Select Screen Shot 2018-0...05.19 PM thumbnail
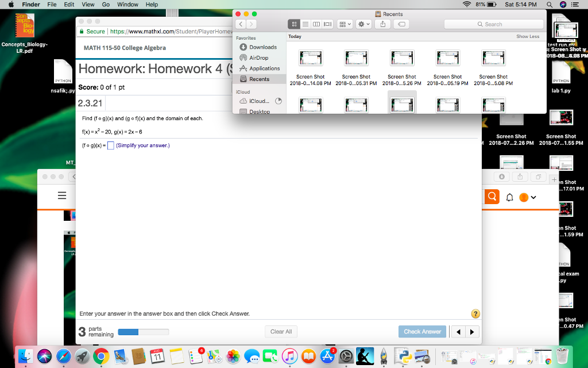This screenshot has height=368, width=588. tap(448, 58)
